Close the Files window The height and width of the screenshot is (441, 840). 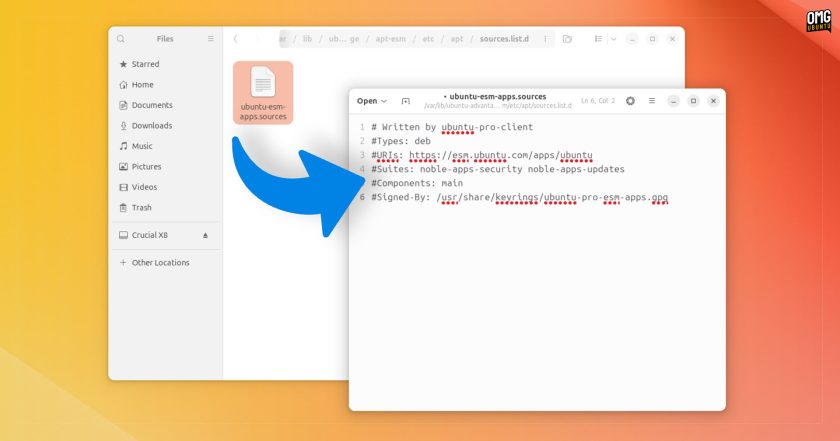tap(672, 39)
